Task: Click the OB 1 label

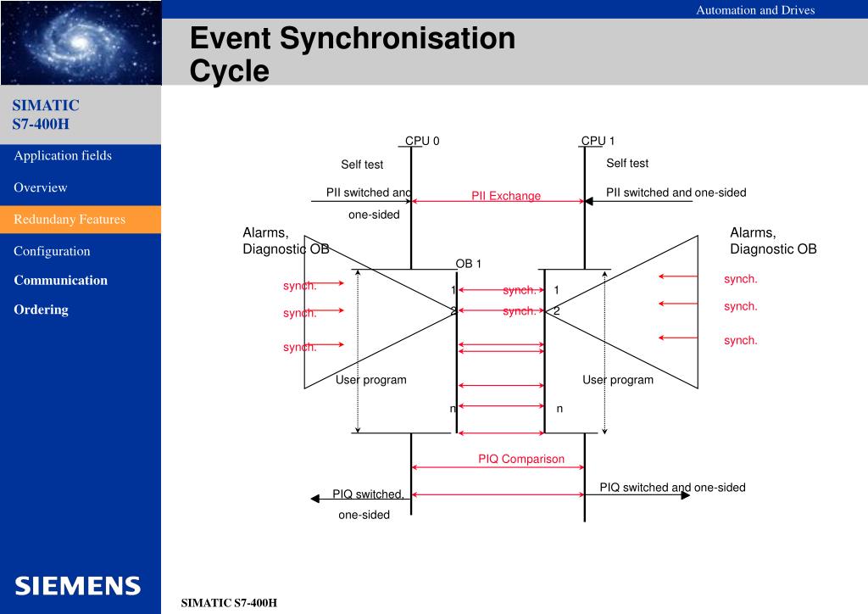Action: [468, 264]
